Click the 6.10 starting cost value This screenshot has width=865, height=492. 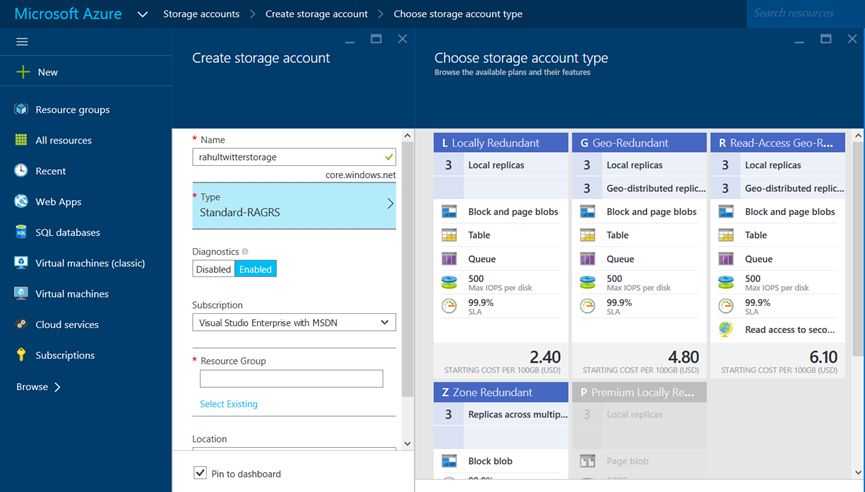click(823, 357)
